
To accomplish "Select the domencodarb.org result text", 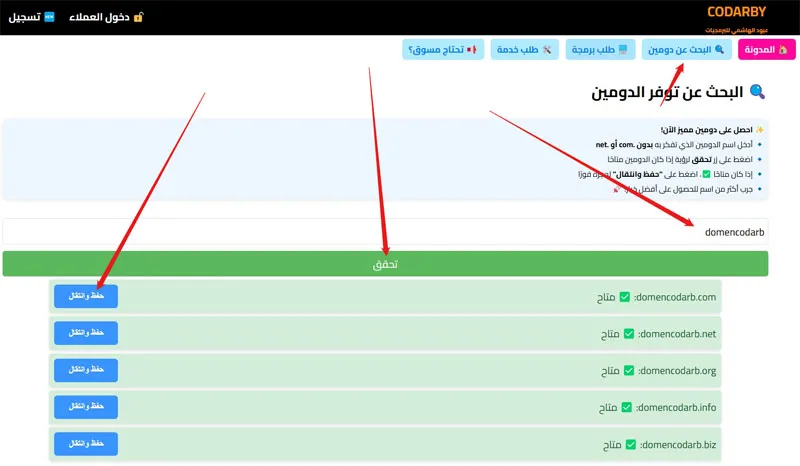I will pos(677,371).
